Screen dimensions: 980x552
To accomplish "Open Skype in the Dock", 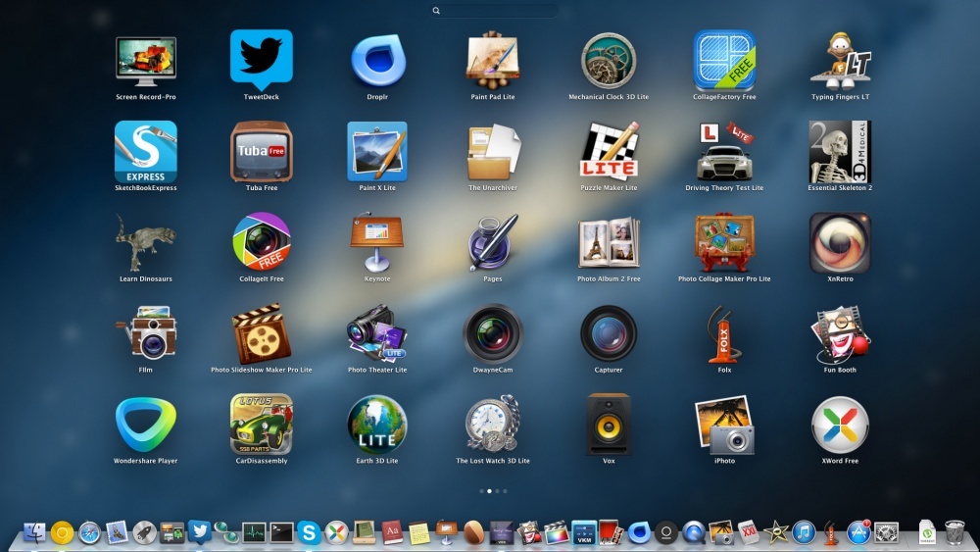I will click(x=309, y=532).
